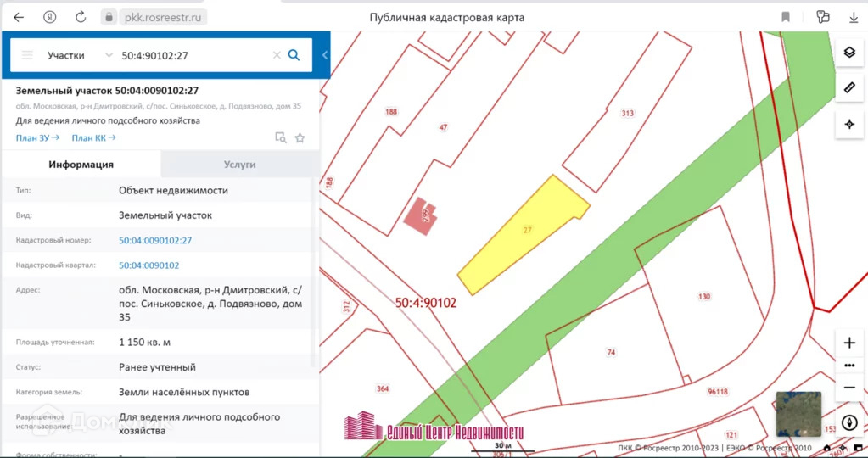
Task: Switch to Информация tab
Action: pos(81,165)
